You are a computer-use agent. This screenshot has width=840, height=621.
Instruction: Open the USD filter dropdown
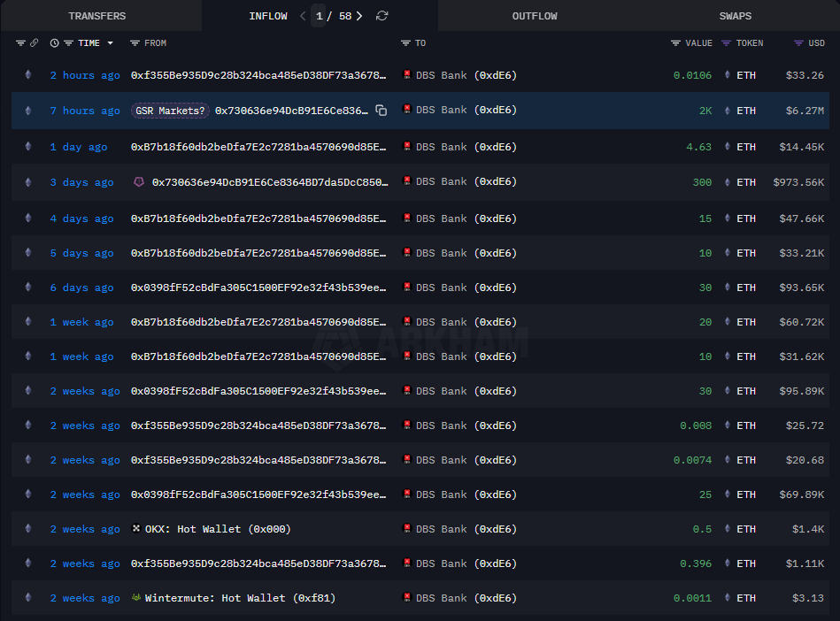pyautogui.click(x=798, y=43)
